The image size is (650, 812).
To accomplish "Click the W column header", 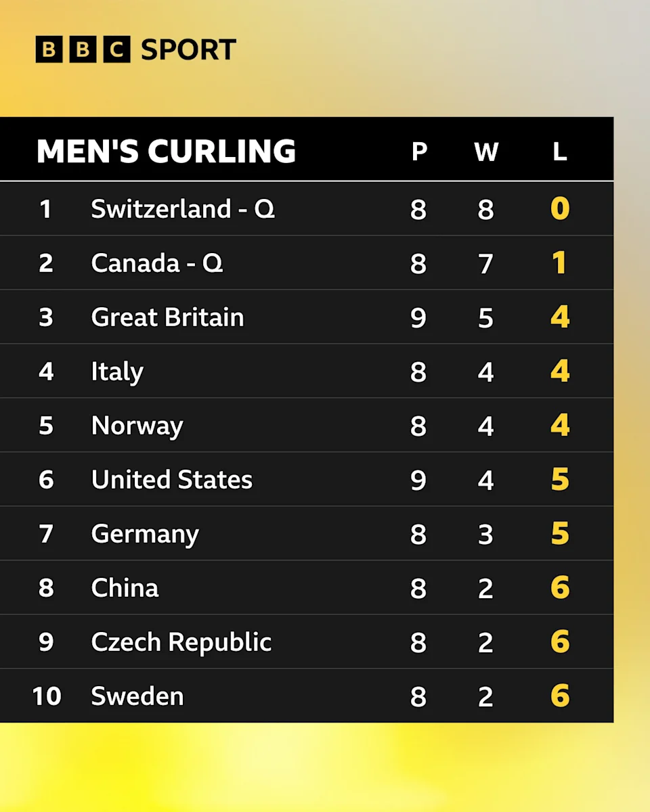I will pos(486,152).
